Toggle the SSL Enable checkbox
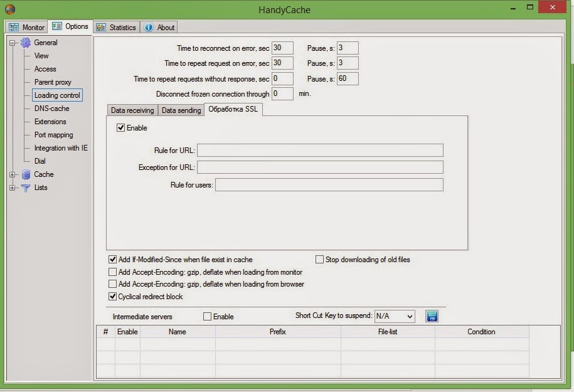574x392 pixels. pos(120,128)
